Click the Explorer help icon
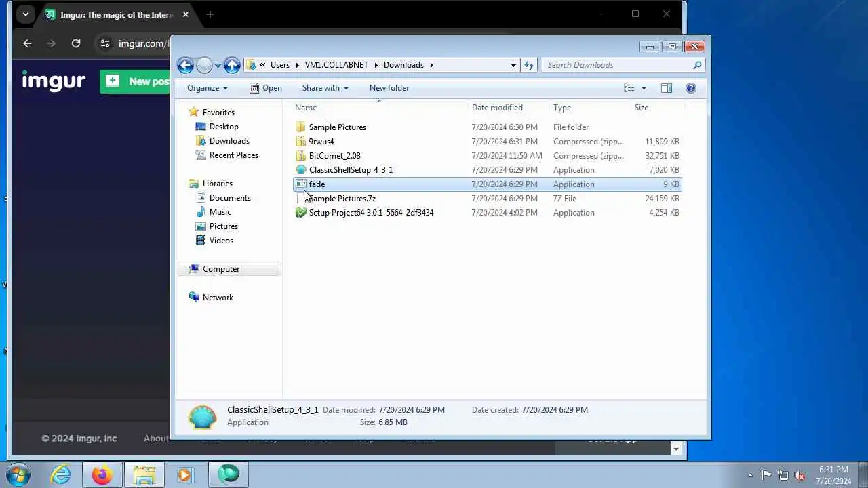Screen dimensions: 868x488 click(691, 88)
